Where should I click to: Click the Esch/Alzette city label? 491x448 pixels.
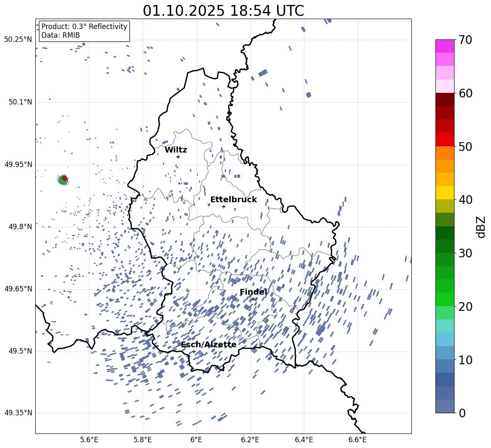[x=209, y=345]
